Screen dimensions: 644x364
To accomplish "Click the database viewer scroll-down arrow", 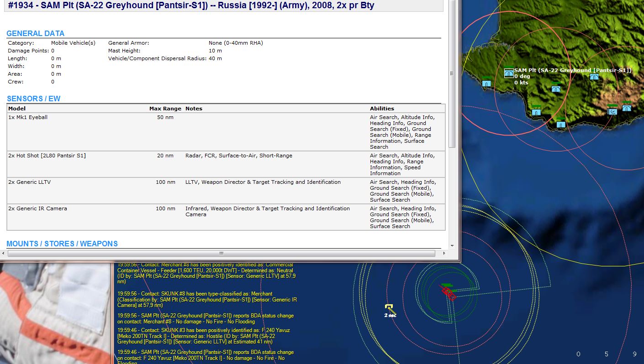I will click(452, 245).
